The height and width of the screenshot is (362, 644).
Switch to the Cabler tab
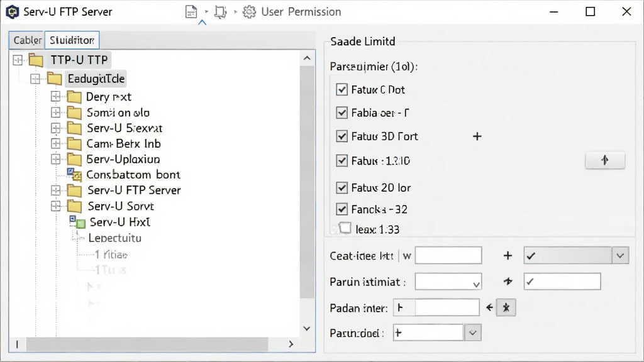tap(27, 40)
